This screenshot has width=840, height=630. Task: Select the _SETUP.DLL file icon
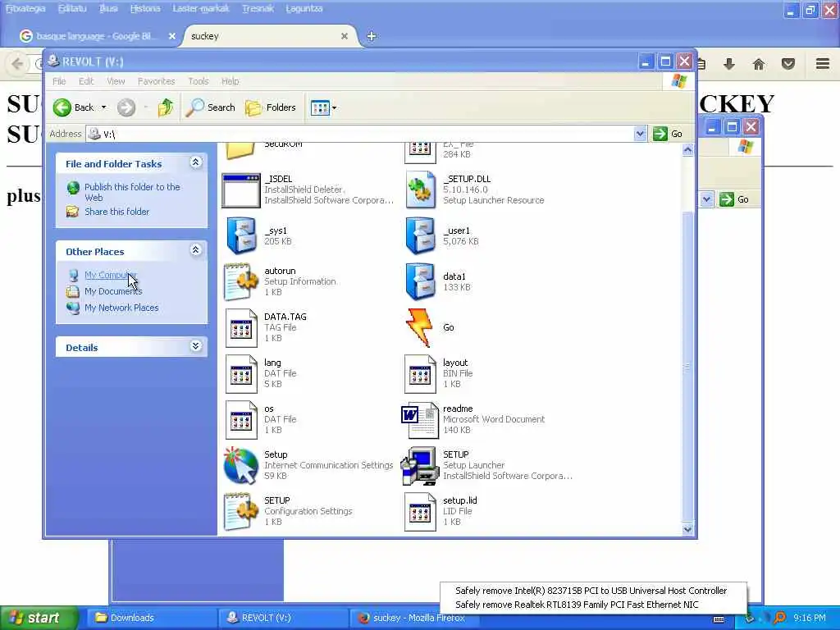[x=421, y=189]
